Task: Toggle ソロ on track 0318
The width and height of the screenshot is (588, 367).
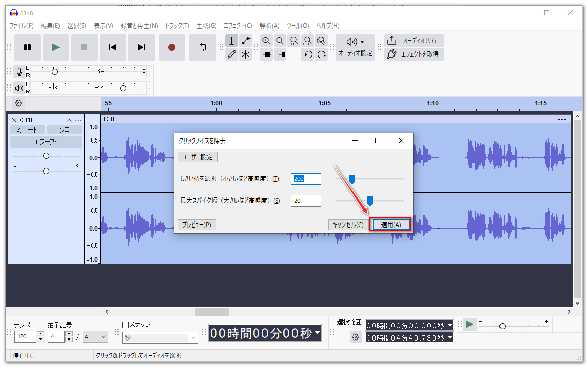Action: (x=64, y=130)
